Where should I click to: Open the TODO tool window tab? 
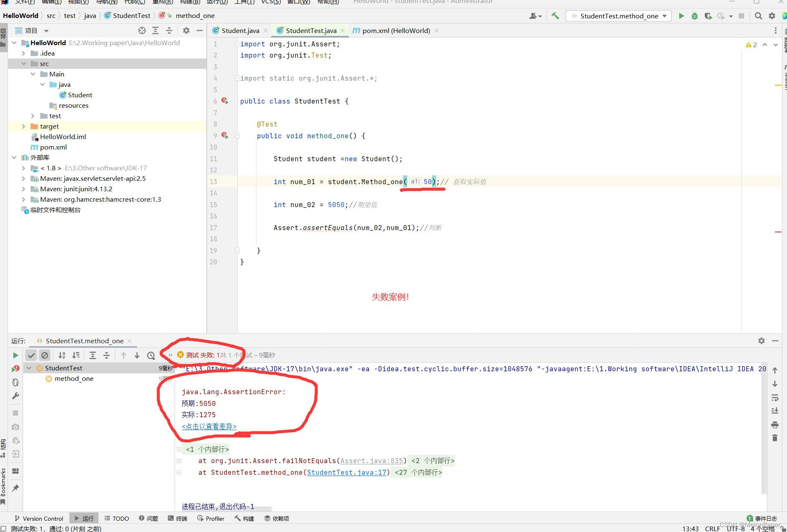[x=117, y=518]
